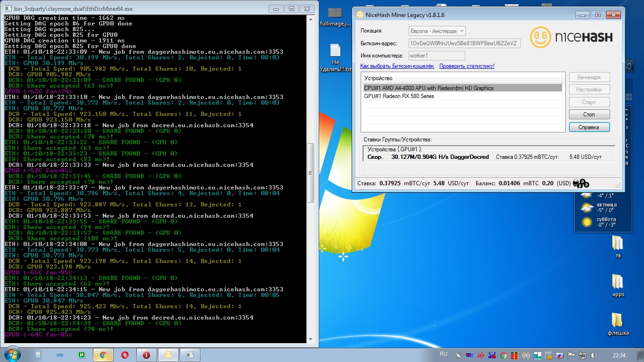Viewport: 644px width, 362px height.
Task: Click the monitor temperature tray icon showing 60
Action: [470, 355]
